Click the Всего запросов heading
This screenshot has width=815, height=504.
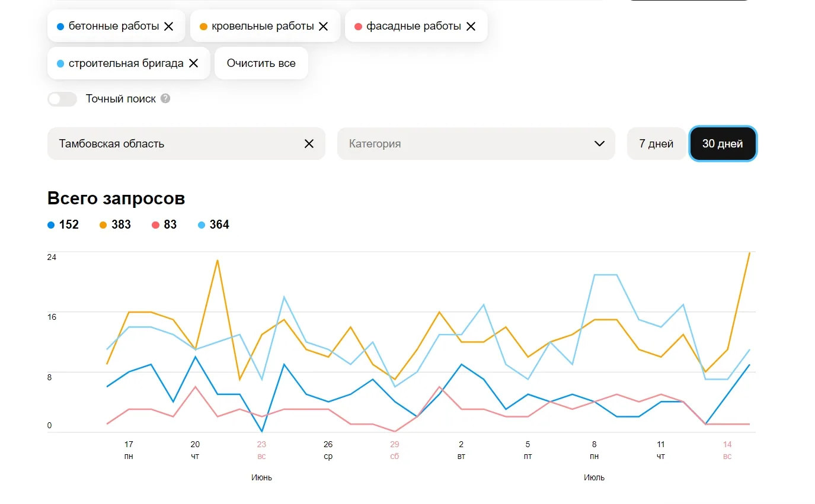116,198
